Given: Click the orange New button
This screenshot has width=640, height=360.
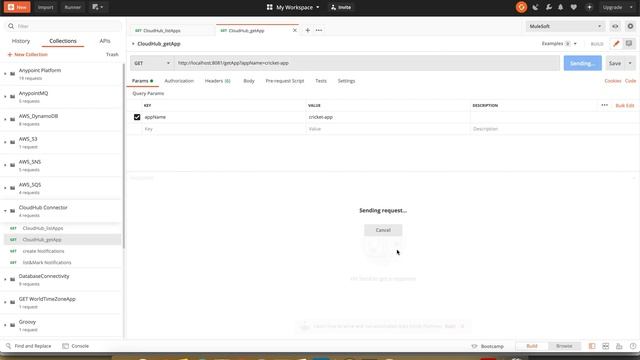Looking at the screenshot, I should coord(17,7).
